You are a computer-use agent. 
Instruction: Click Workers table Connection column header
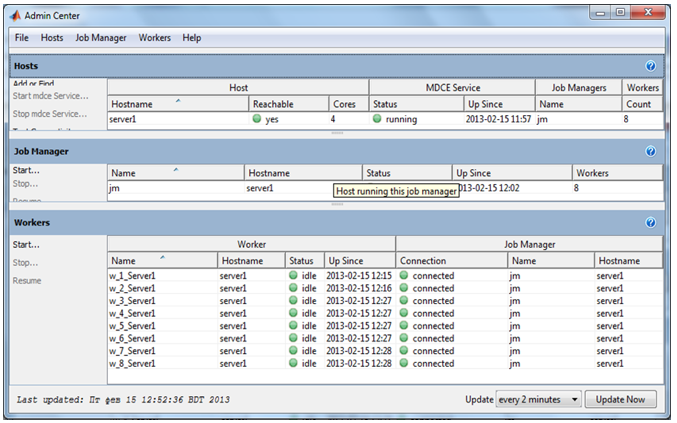coord(452,261)
